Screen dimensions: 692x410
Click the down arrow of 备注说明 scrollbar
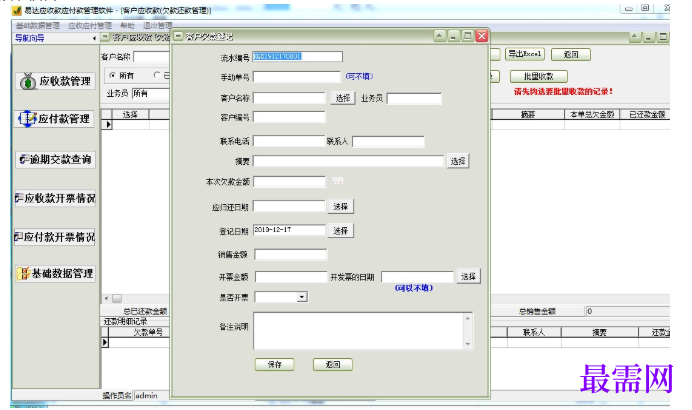pyautogui.click(x=468, y=344)
